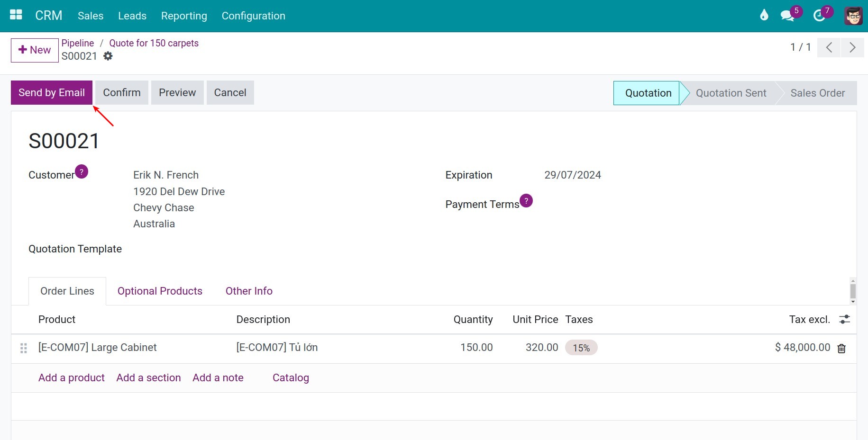Click the Preview button
The width and height of the screenshot is (868, 440).
pyautogui.click(x=177, y=92)
